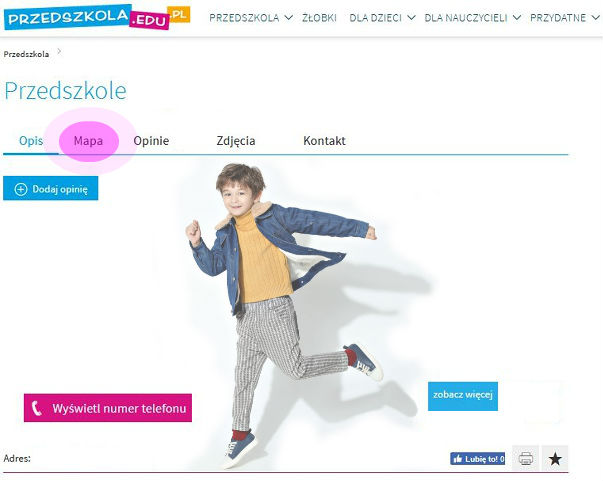The height and width of the screenshot is (481, 603).
Task: Open the Zdjęcia tab
Action: 236,141
